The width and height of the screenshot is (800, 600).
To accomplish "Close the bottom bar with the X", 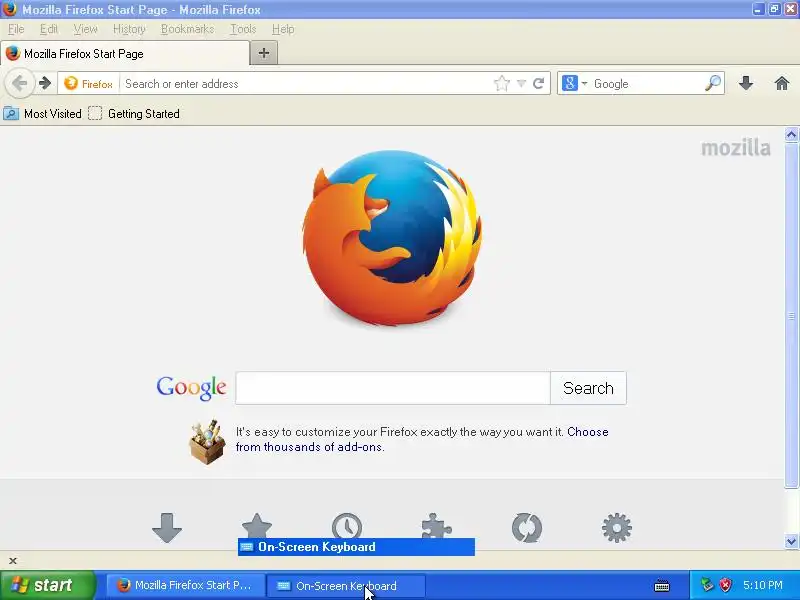I will [x=13, y=561].
